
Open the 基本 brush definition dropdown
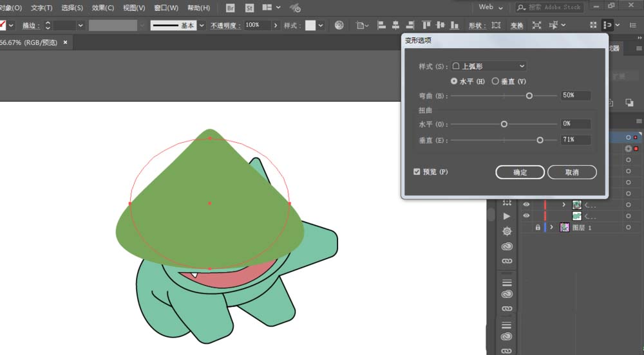pos(202,26)
